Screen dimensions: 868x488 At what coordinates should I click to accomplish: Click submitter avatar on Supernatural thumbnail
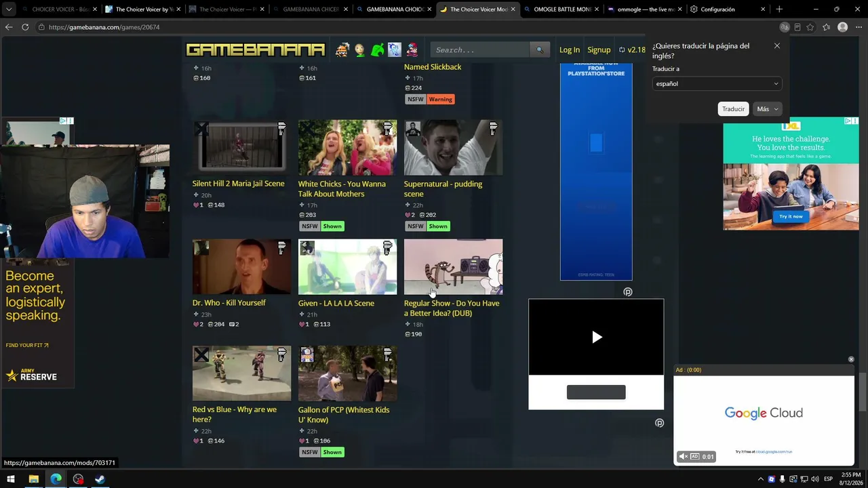click(x=413, y=129)
